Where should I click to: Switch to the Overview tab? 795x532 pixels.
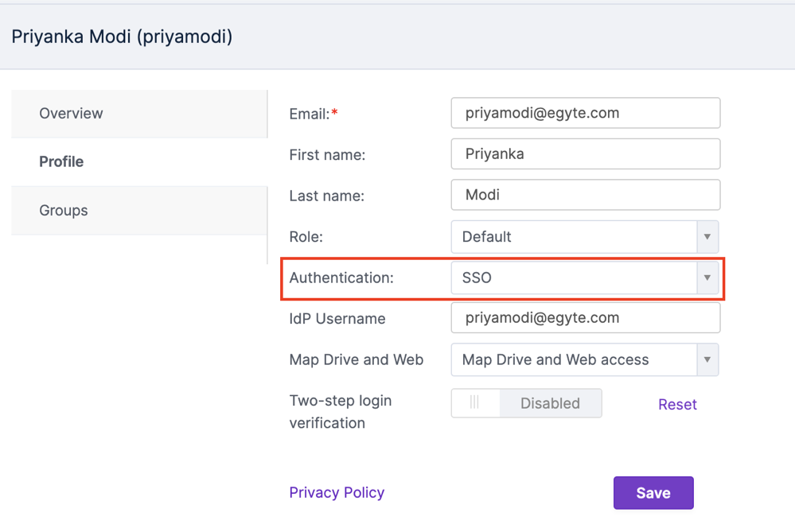point(71,113)
